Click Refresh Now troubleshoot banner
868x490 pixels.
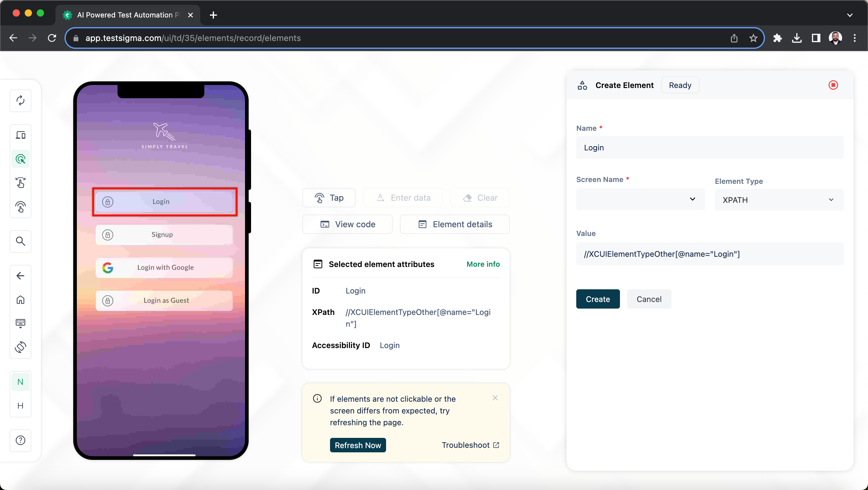(358, 445)
